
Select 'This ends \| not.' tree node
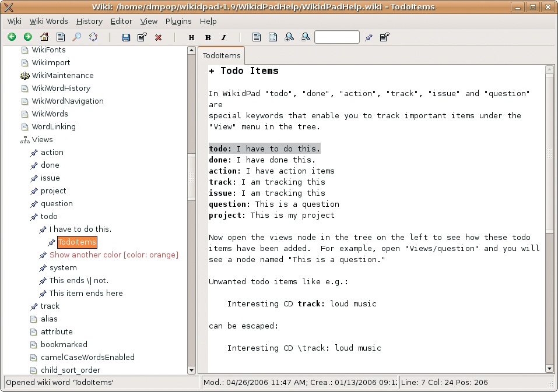click(79, 280)
